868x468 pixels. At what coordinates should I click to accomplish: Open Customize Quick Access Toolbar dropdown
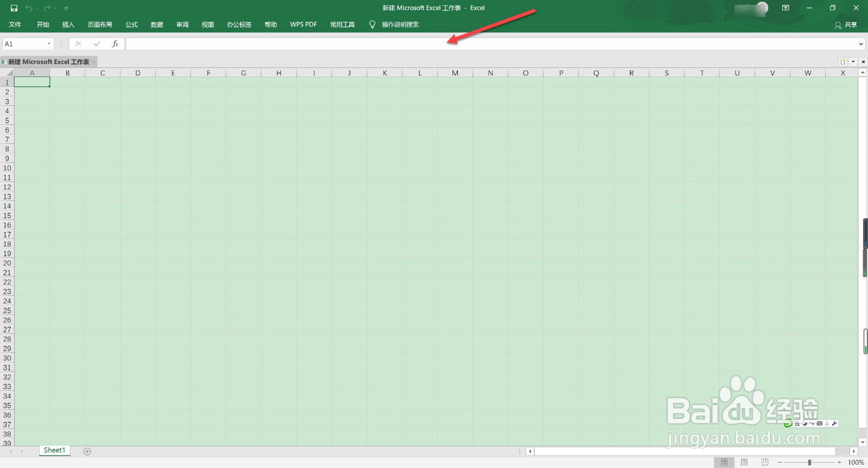66,8
